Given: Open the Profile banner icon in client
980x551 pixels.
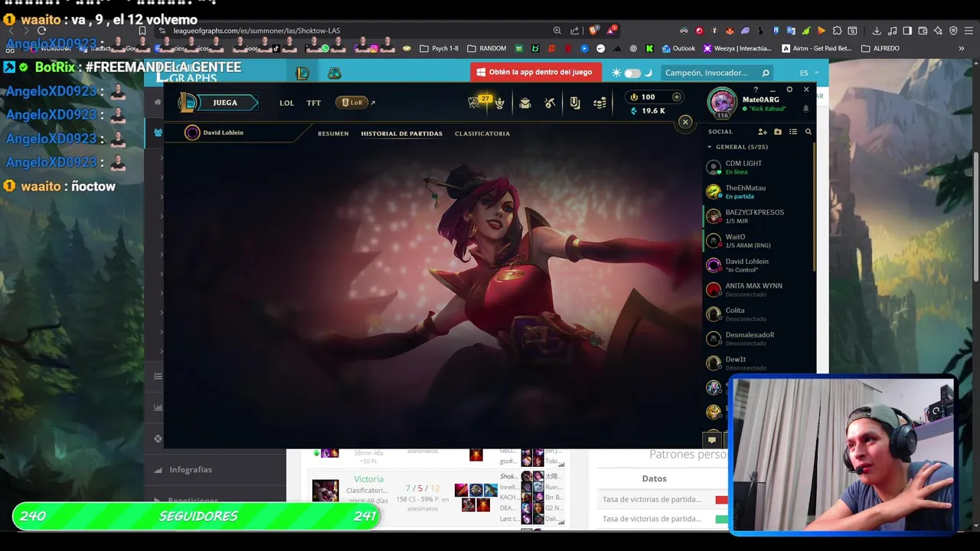Looking at the screenshot, I should (575, 103).
